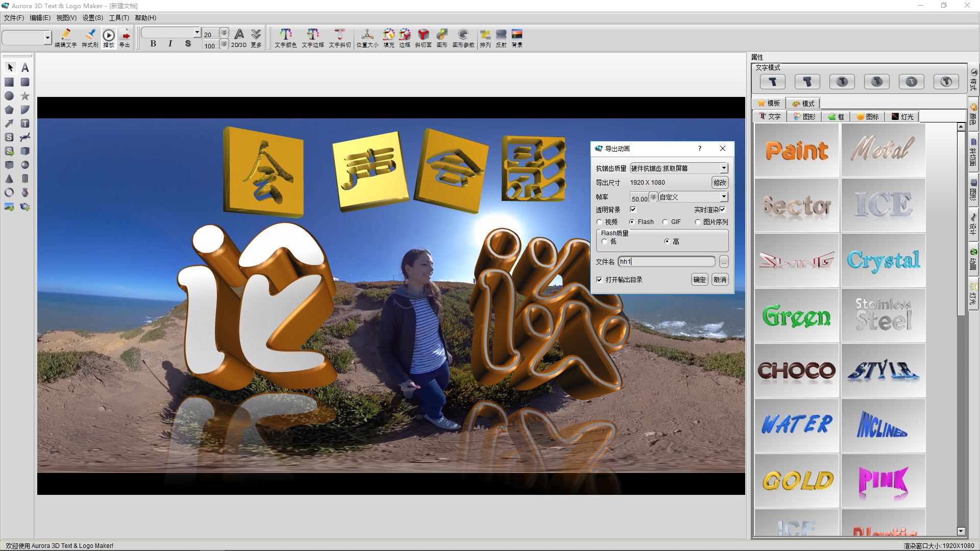Image resolution: width=980 pixels, height=551 pixels.
Task: Click the 排列 arrange icon
Action: (485, 38)
